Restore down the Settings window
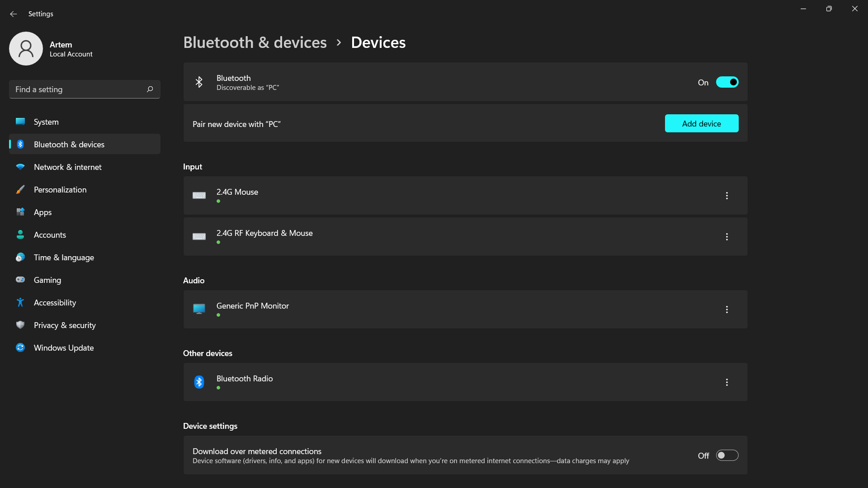868x488 pixels. 829,9
